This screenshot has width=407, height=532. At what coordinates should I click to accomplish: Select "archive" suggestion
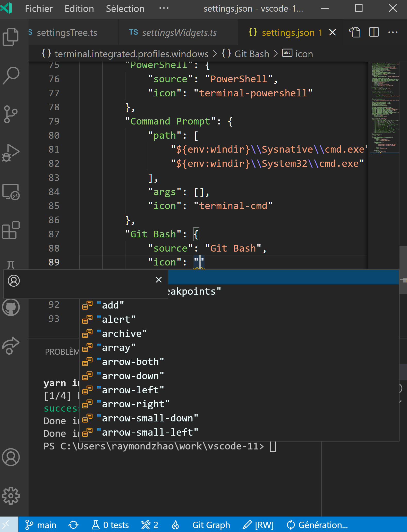[239, 334]
